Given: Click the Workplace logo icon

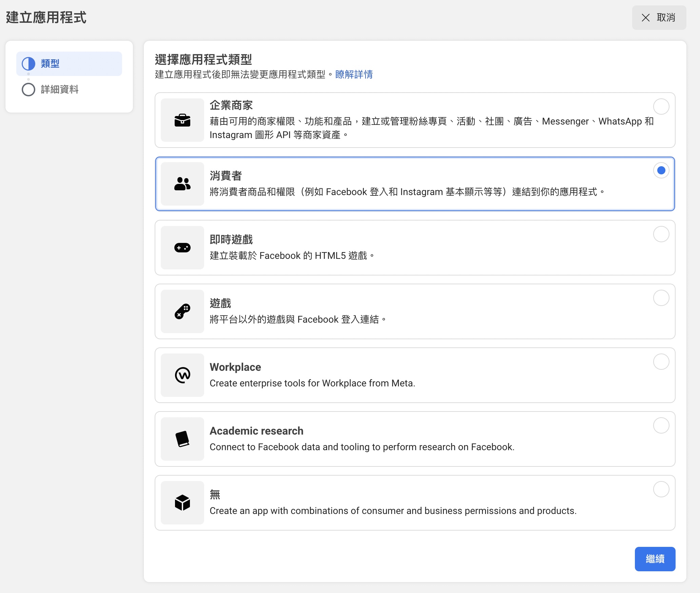Looking at the screenshot, I should click(182, 375).
